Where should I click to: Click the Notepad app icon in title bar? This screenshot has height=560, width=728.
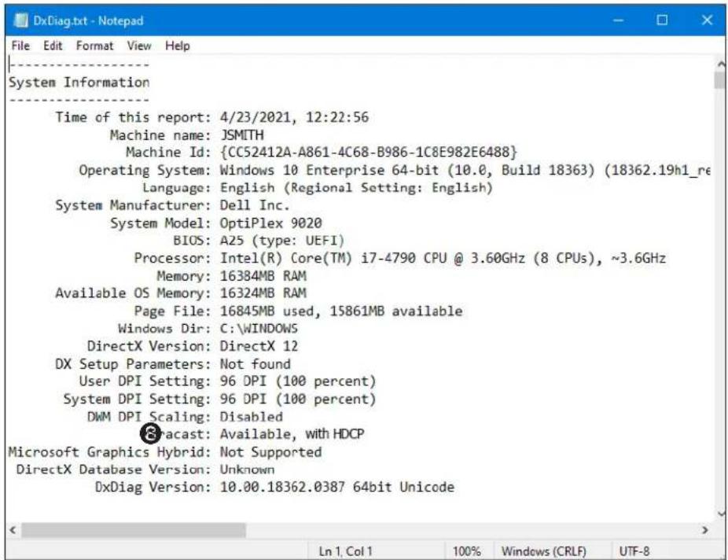click(x=20, y=20)
